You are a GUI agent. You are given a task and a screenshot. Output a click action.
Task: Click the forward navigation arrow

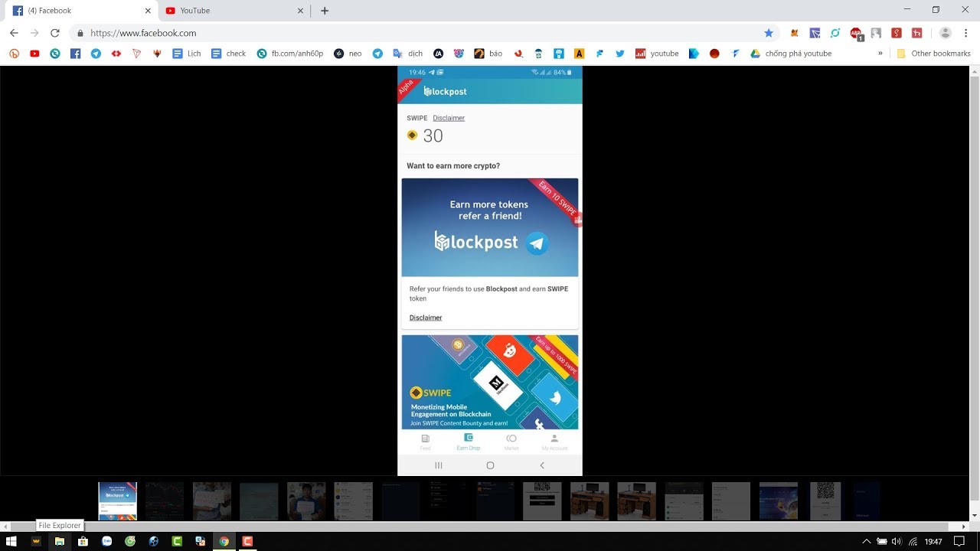pos(34,33)
